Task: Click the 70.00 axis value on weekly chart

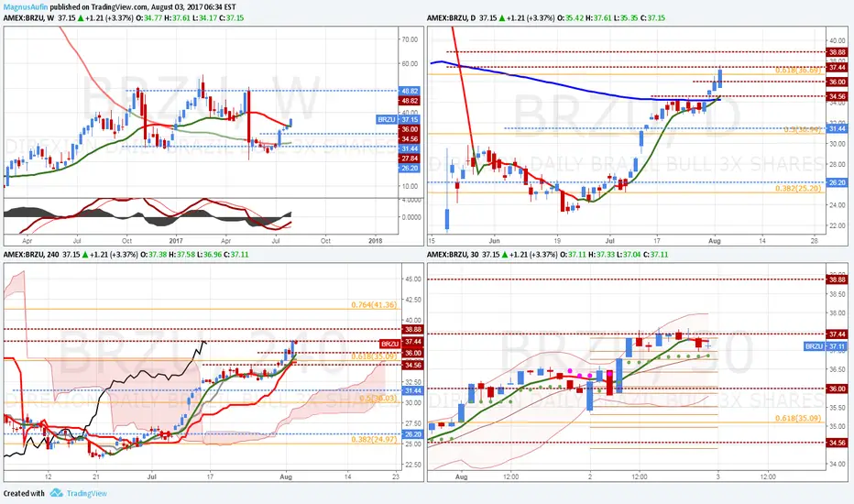Action: click(x=410, y=39)
